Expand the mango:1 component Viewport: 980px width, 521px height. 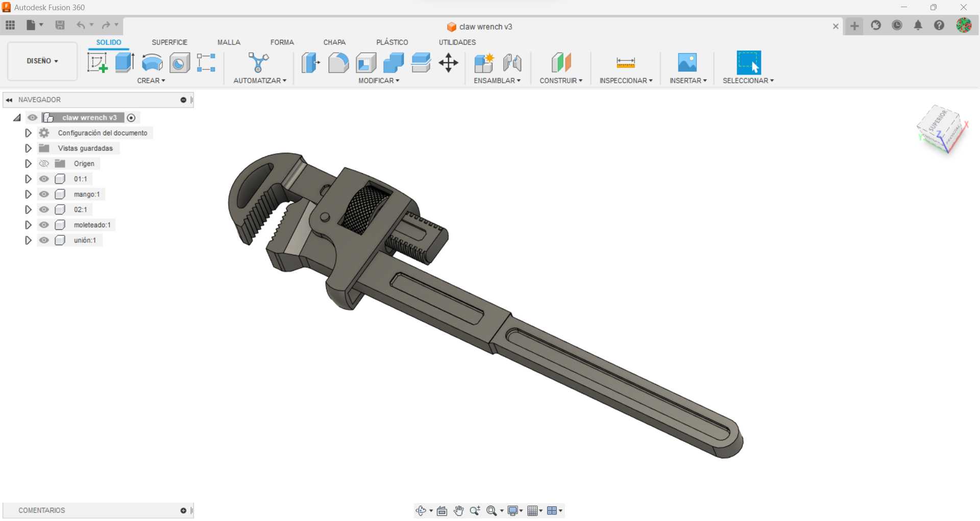pos(28,194)
